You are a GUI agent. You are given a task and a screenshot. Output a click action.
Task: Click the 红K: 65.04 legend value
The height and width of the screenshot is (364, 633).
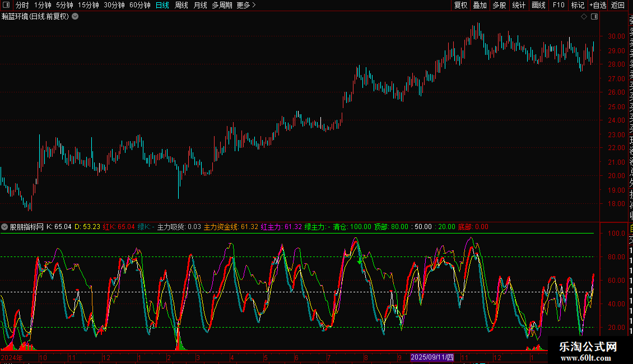119,227
